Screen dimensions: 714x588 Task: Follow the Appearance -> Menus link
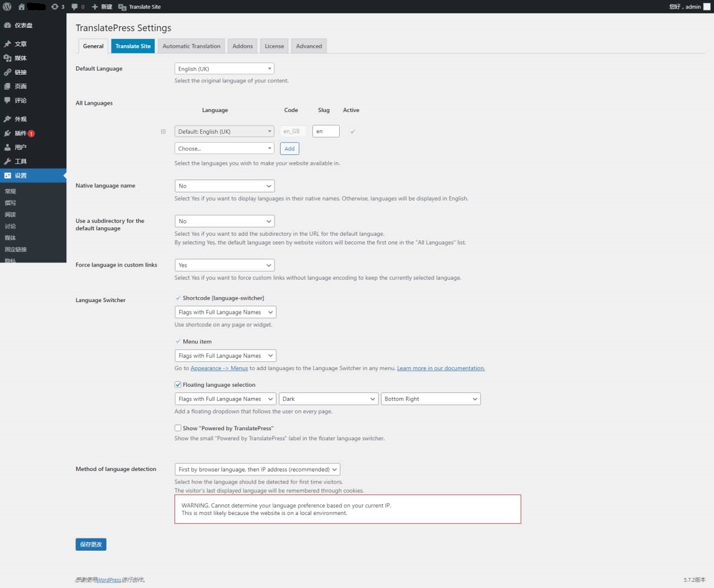point(219,368)
